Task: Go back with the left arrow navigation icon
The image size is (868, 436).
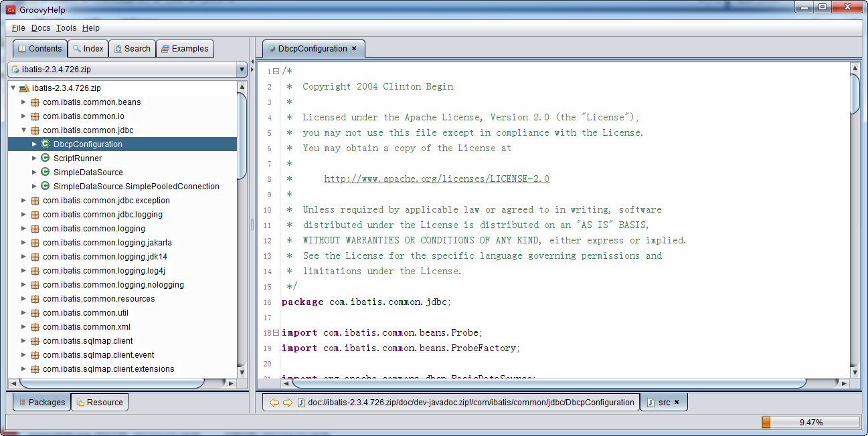Action: [274, 403]
